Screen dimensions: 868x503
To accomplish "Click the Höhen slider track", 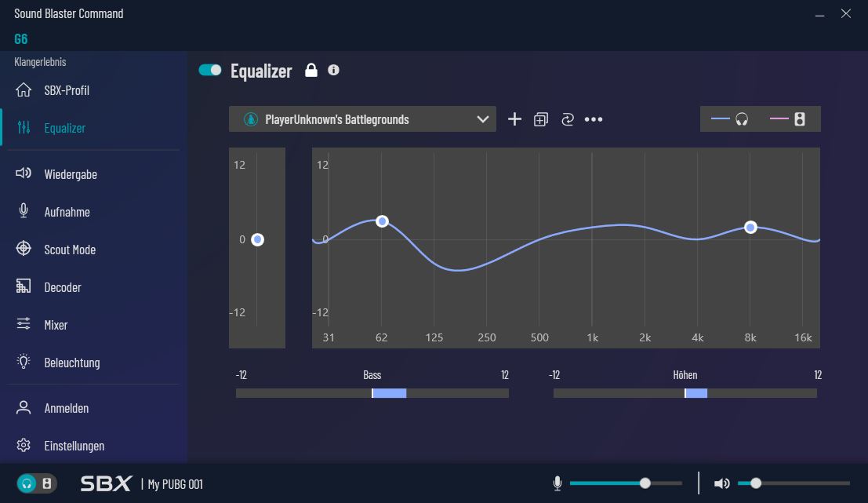I will (x=685, y=393).
